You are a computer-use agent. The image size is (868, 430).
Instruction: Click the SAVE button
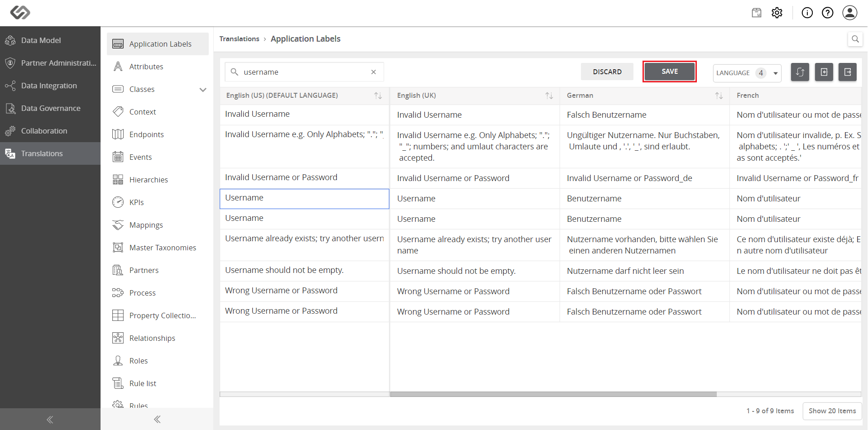coord(670,72)
